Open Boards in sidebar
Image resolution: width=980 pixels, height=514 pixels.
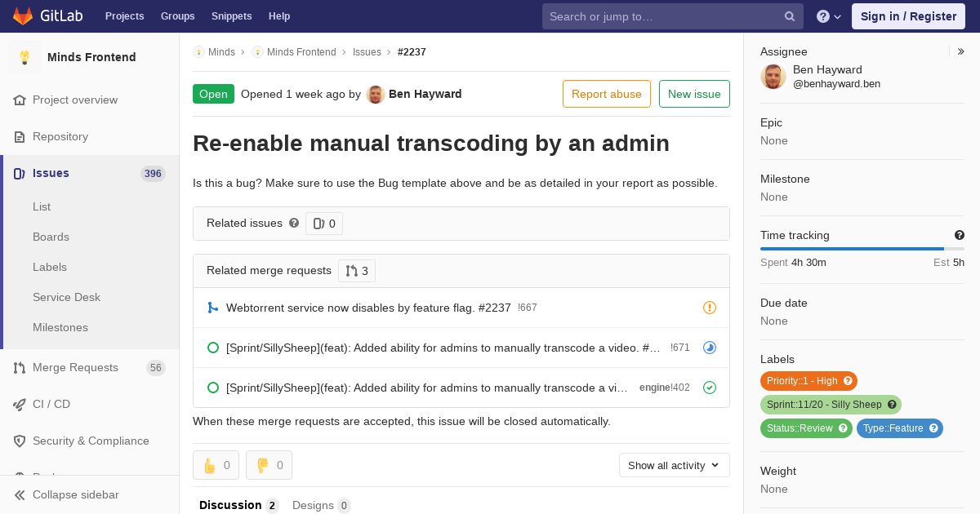click(x=51, y=237)
